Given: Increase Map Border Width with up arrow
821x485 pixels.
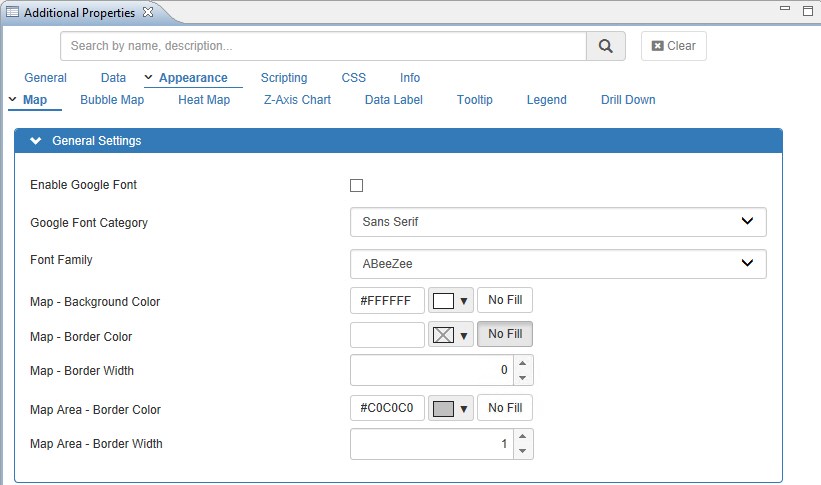Looking at the screenshot, I should pos(522,363).
